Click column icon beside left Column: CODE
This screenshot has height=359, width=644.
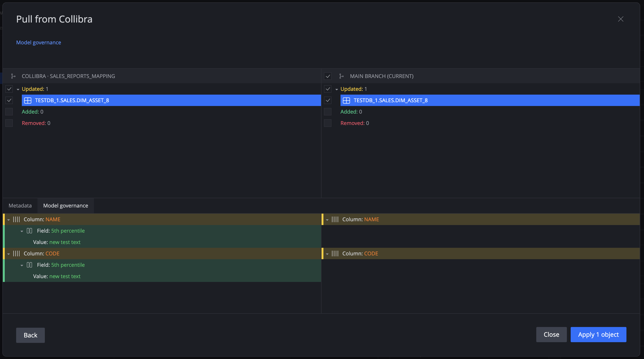(16, 253)
